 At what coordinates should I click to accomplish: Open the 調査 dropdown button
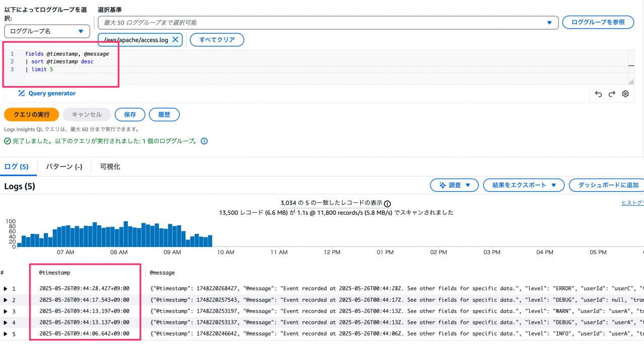(x=454, y=185)
